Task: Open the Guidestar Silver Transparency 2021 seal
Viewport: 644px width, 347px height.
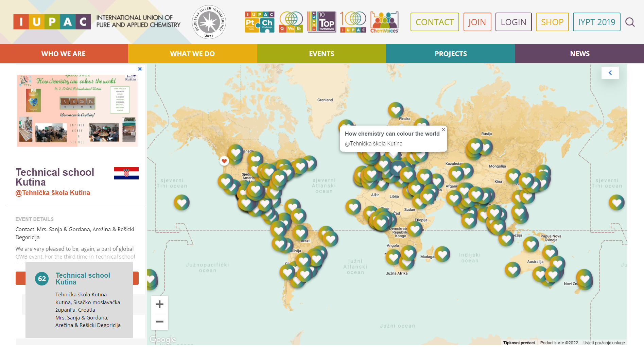Action: (209, 22)
